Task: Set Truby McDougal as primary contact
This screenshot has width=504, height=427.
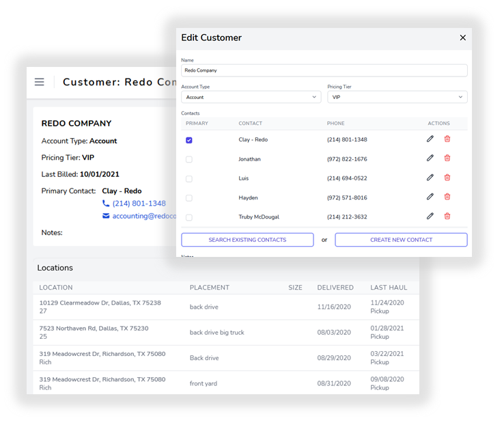Action: (x=189, y=218)
